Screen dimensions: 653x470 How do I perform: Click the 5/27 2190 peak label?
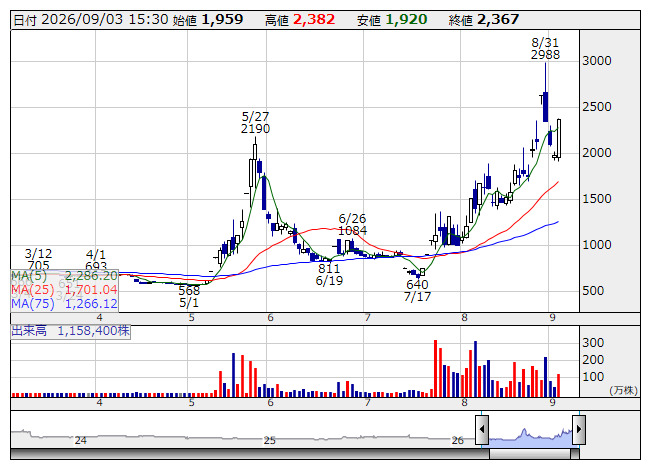pos(255,122)
